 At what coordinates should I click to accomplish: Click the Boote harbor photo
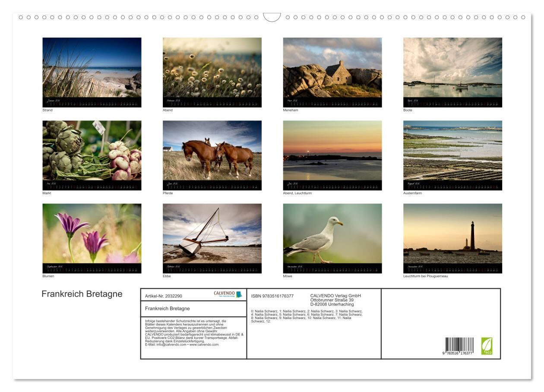[x=452, y=68]
